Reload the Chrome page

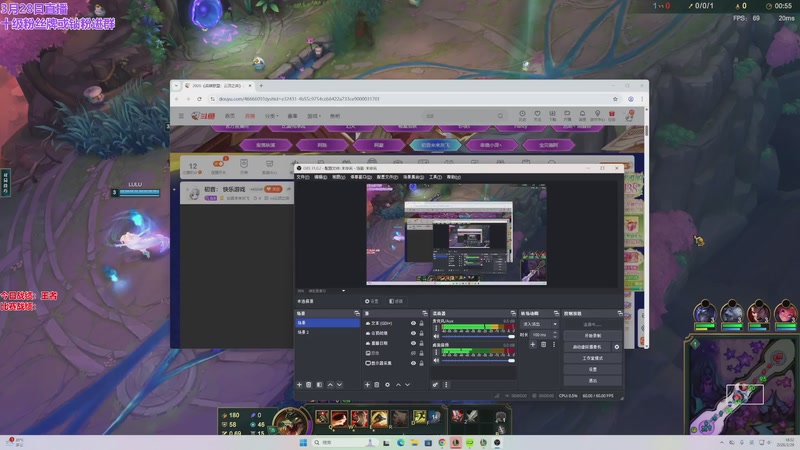[x=199, y=99]
